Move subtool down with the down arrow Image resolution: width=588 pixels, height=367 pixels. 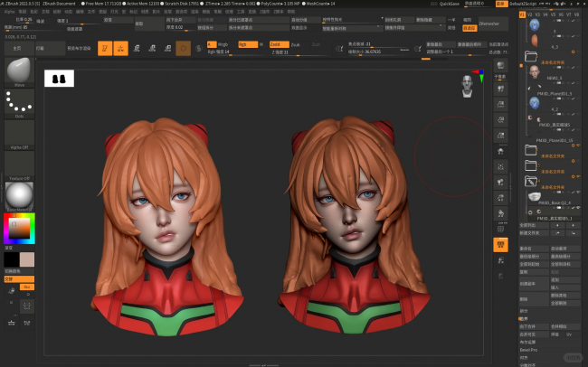(573, 225)
